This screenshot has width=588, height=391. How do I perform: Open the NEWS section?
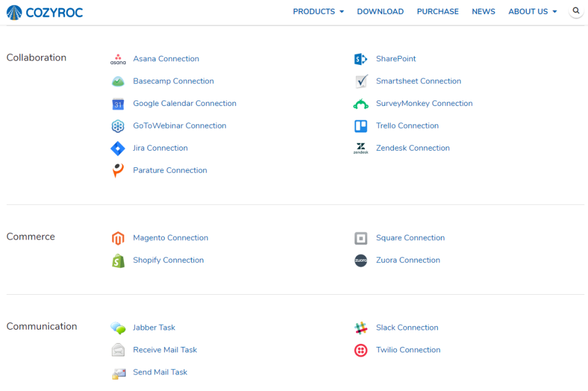(483, 11)
